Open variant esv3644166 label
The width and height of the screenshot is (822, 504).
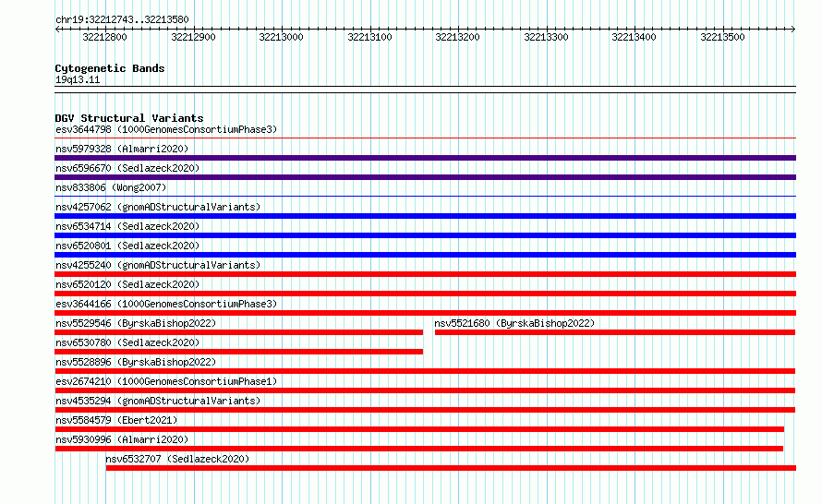click(166, 304)
